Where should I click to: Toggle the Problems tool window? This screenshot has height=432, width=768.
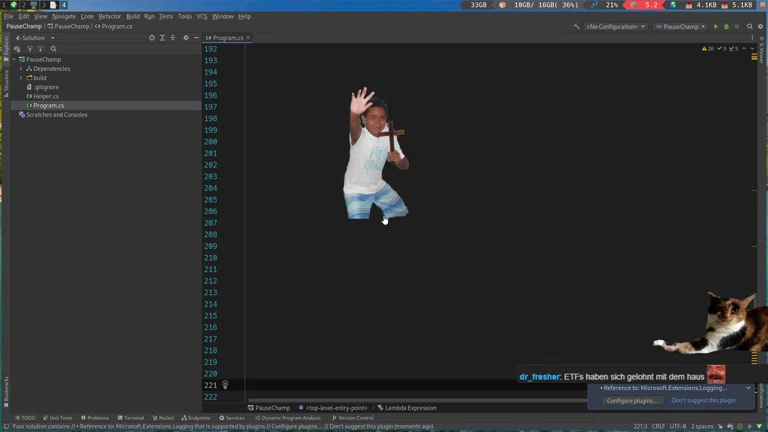pyautogui.click(x=97, y=418)
